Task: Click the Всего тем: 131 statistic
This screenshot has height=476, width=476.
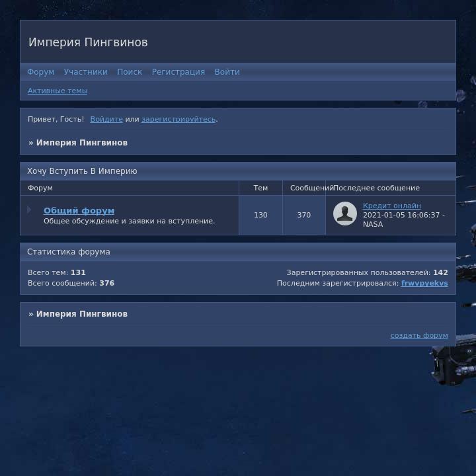Action: coord(57,272)
